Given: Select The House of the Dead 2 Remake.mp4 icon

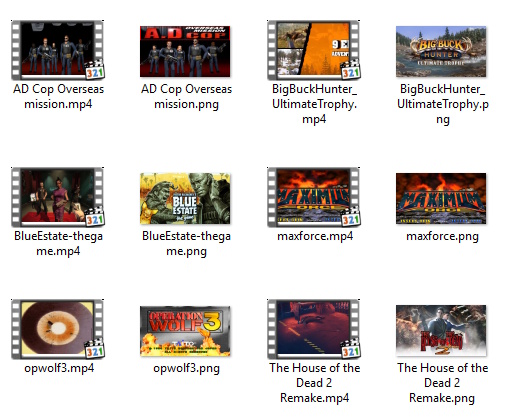Looking at the screenshot, I should [x=313, y=329].
